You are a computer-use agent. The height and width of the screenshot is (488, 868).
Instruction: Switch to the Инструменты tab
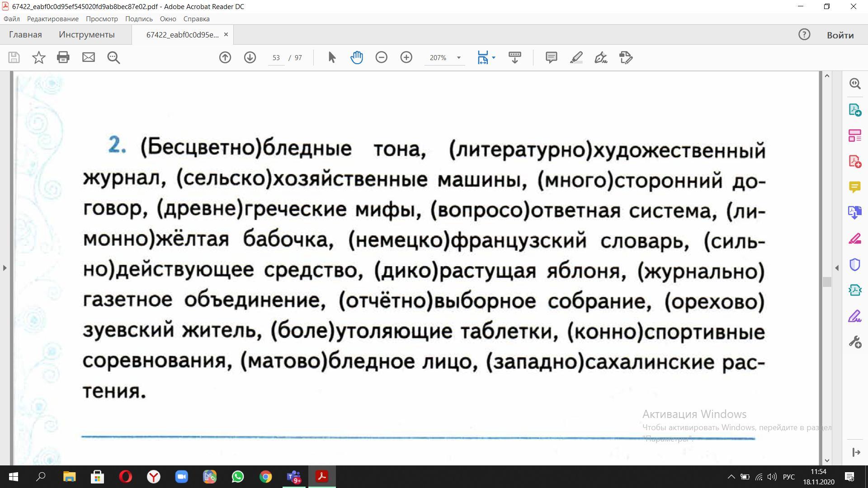[x=86, y=35]
